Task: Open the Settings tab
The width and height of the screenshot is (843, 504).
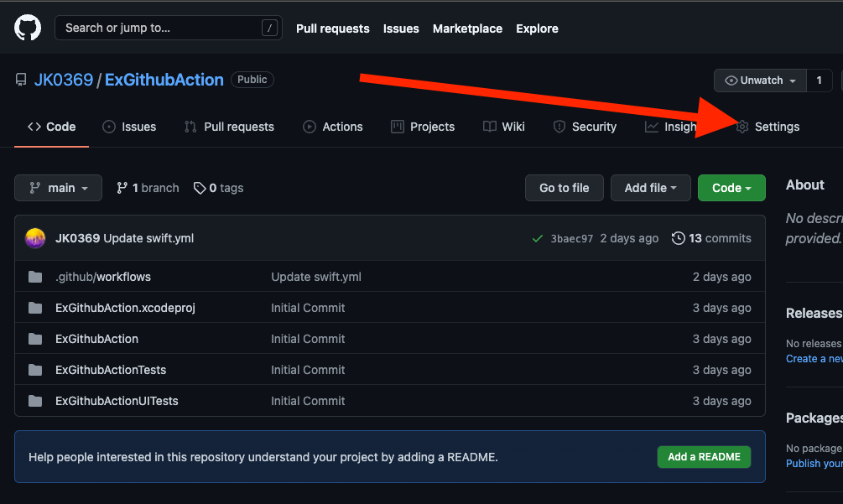Action: pyautogui.click(x=768, y=127)
